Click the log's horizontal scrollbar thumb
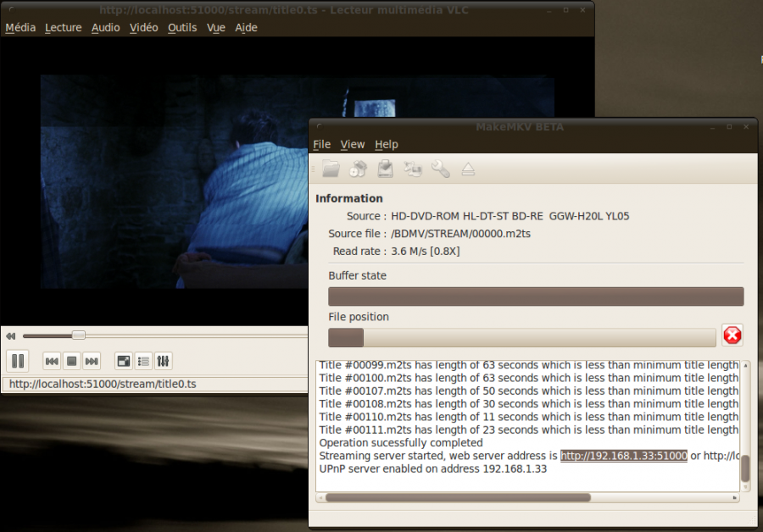 [458, 497]
